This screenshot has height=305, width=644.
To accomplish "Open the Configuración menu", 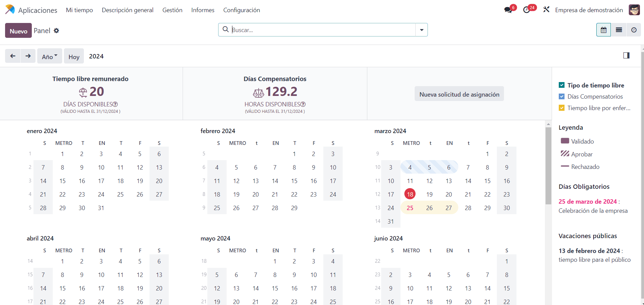I will click(241, 10).
